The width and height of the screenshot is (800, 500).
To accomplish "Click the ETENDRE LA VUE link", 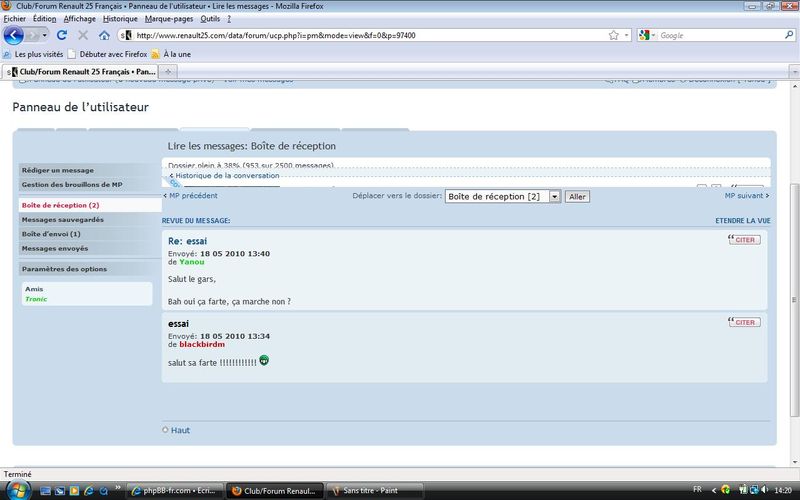I will (742, 220).
